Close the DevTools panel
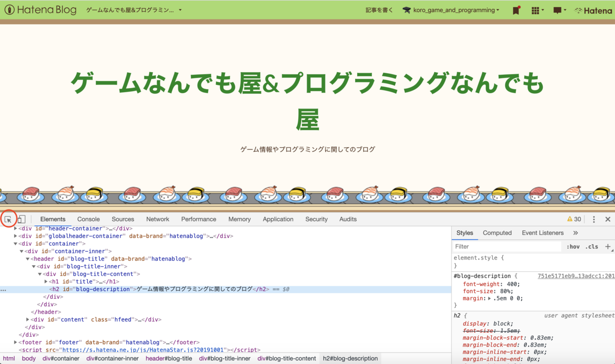615x364 pixels. tap(608, 219)
